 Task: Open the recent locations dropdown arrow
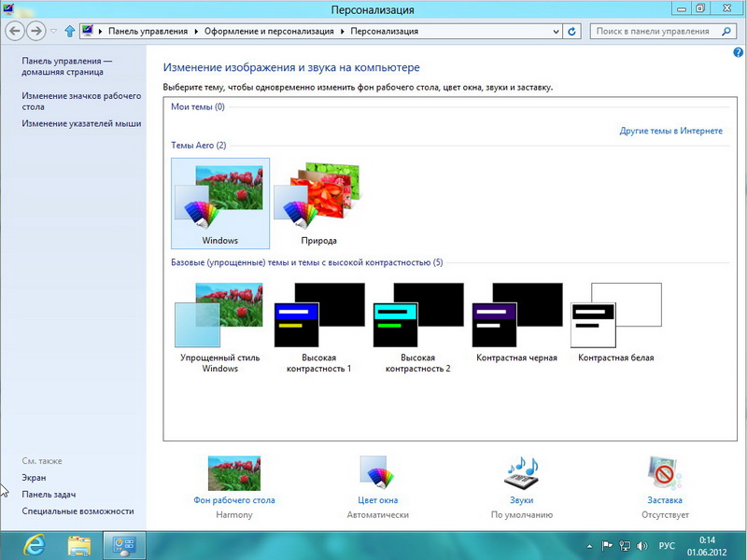tap(53, 32)
